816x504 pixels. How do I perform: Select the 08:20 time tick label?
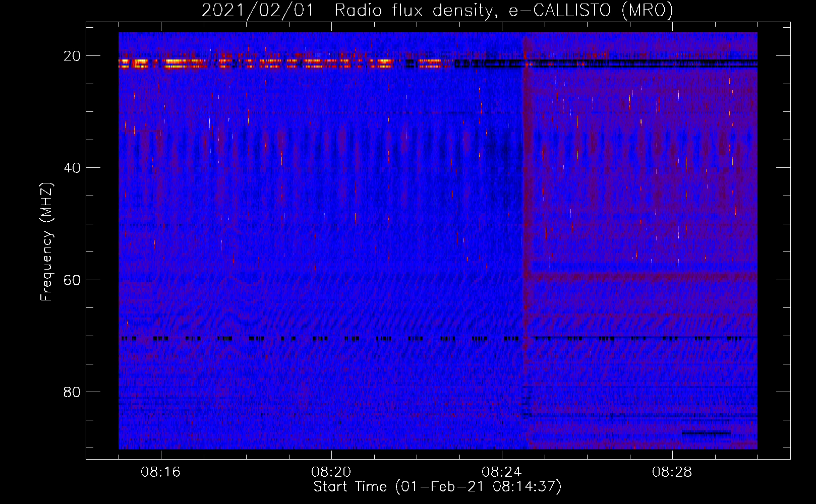[x=331, y=472]
